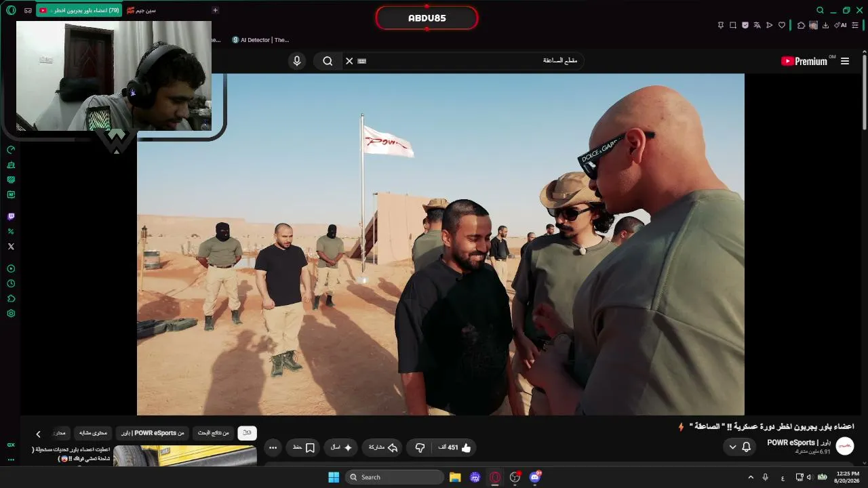This screenshot has width=868, height=488.
Task: Open the sidebar player icon
Action: pos(11,269)
